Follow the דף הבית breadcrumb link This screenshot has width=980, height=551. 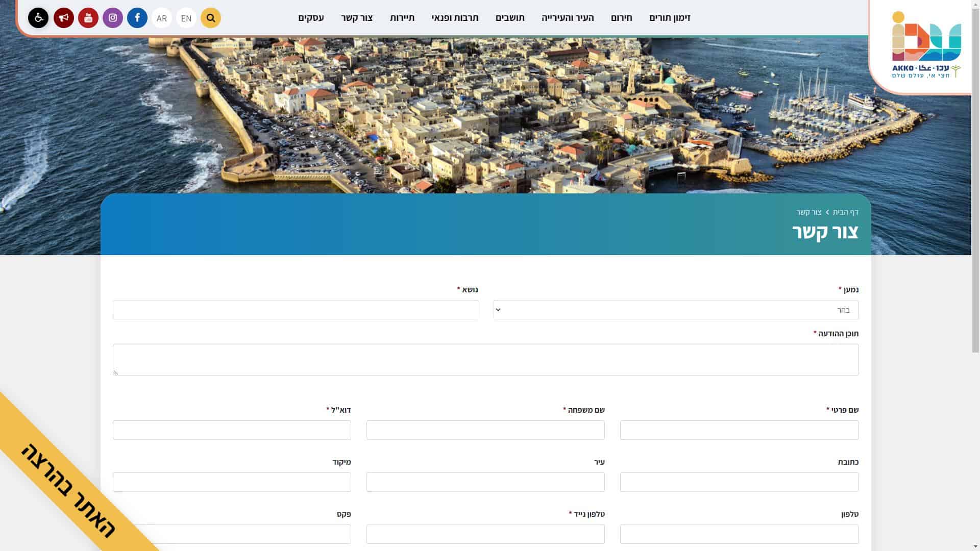point(846,212)
